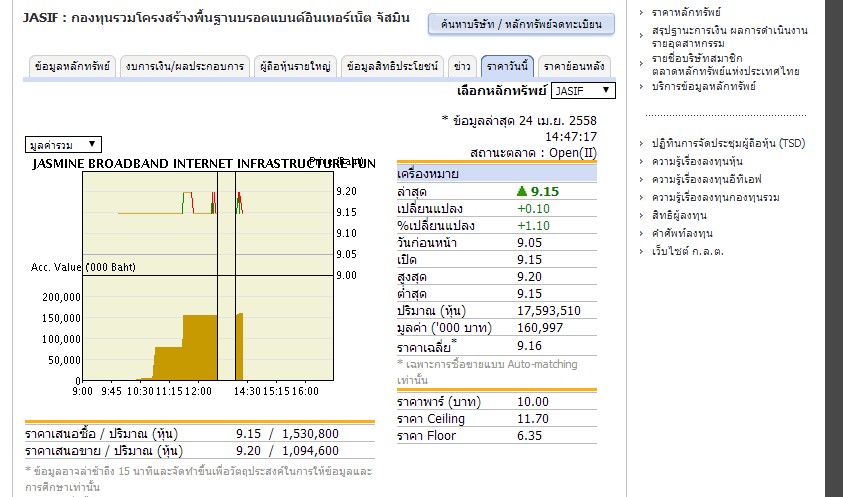The image size is (843, 497).
Task: Click the accumulated value volume chart bars
Action: coord(190,347)
